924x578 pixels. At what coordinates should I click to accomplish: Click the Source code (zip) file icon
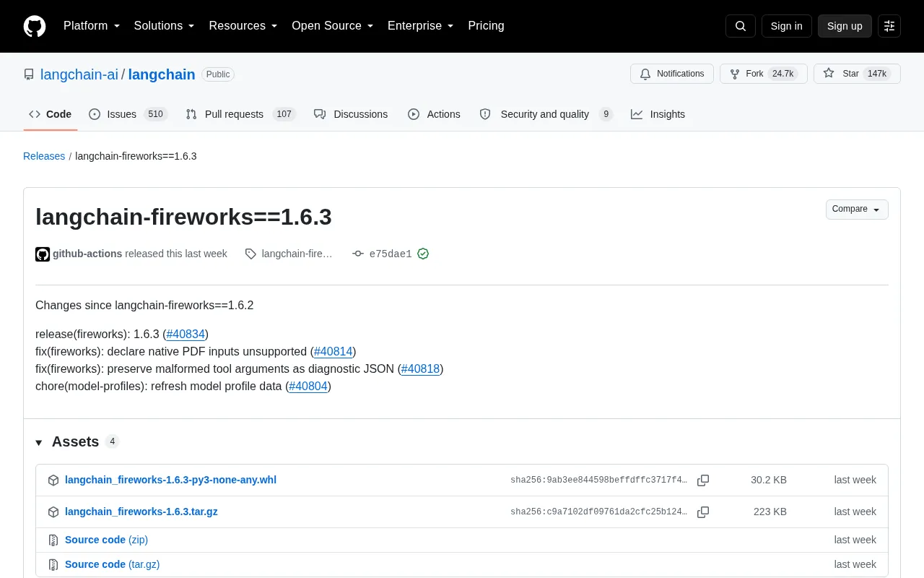point(53,540)
